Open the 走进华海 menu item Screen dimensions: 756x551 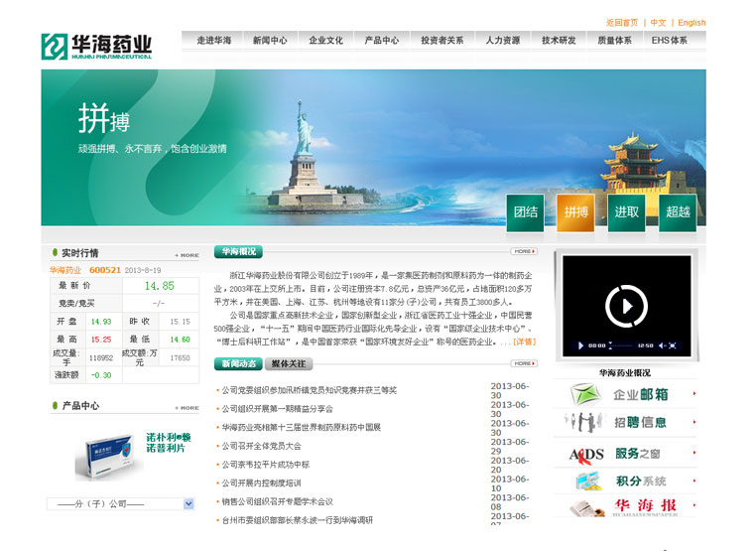click(x=213, y=41)
